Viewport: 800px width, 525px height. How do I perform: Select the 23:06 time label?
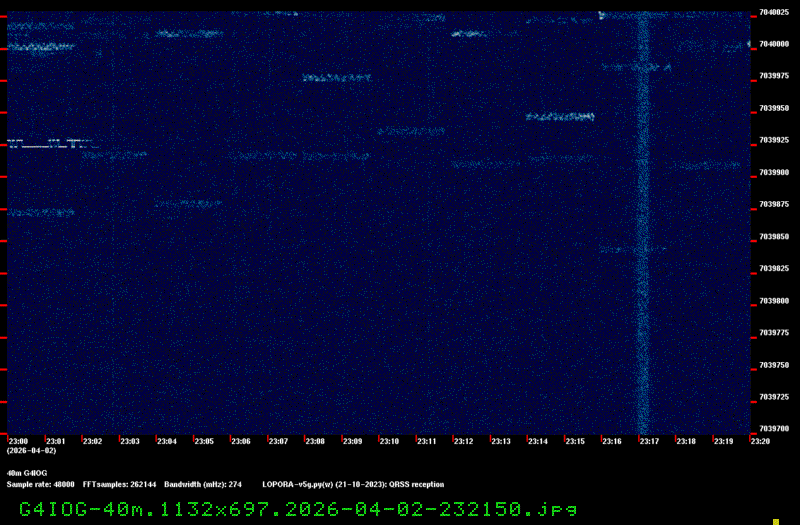click(x=241, y=441)
